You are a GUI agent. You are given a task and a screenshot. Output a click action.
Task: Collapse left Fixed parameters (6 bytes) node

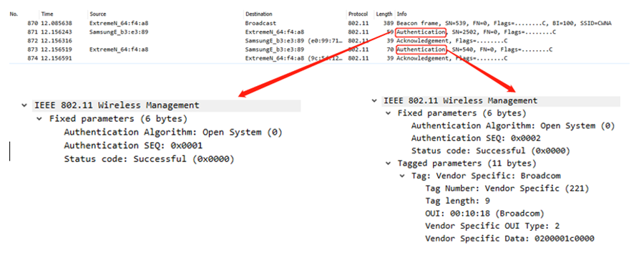pos(39,119)
